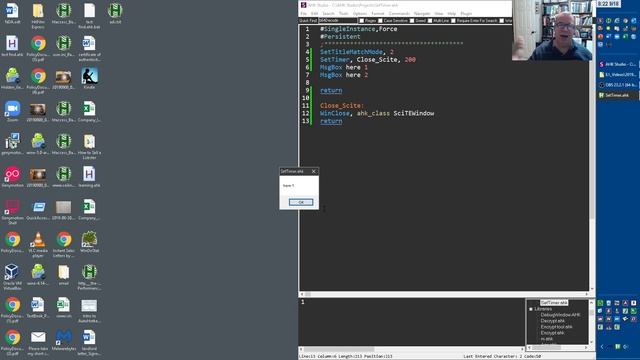Open the Search menu in AHK Studio

coord(328,13)
